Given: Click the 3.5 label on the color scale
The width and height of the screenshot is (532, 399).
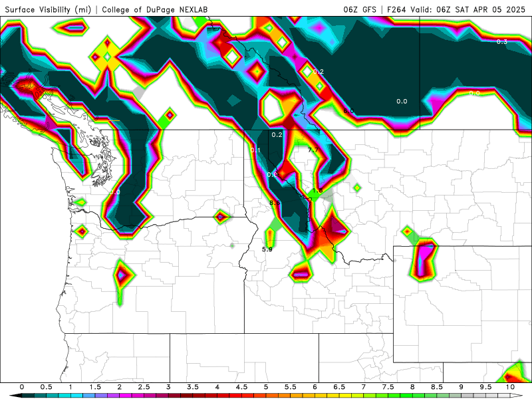Looking at the screenshot, I should pos(193,387).
